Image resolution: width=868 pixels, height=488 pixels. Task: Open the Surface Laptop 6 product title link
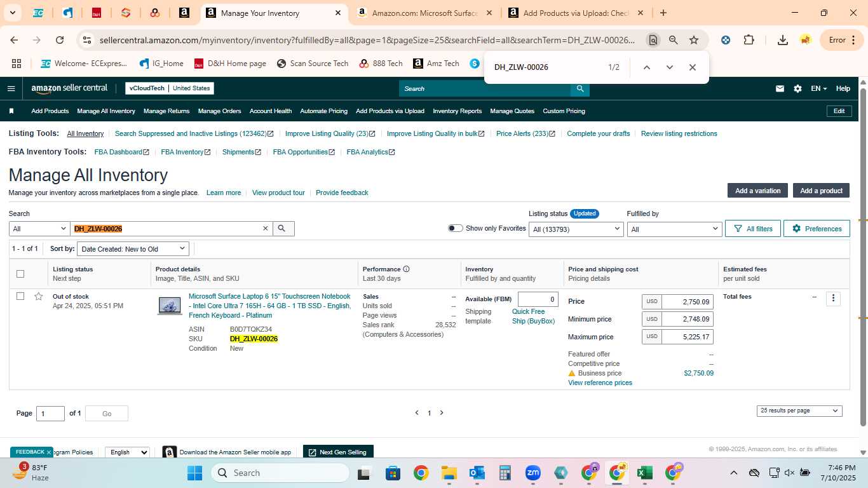coord(269,306)
